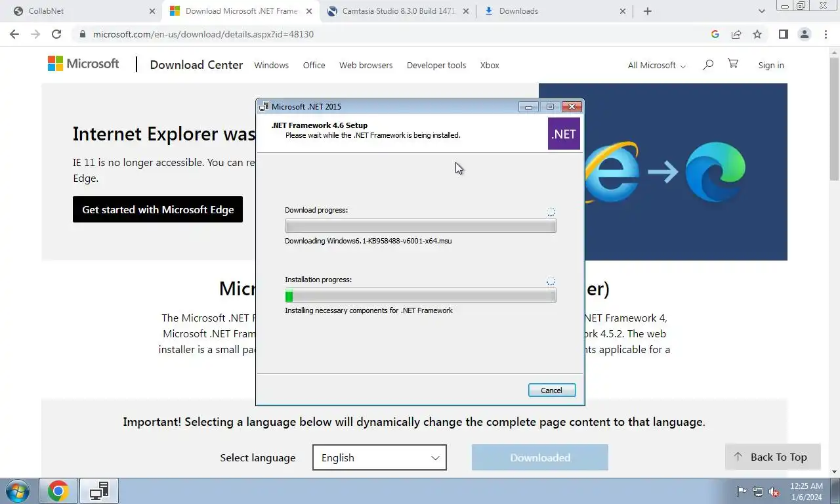
Task: Click the forward navigation arrow
Action: coord(35,34)
